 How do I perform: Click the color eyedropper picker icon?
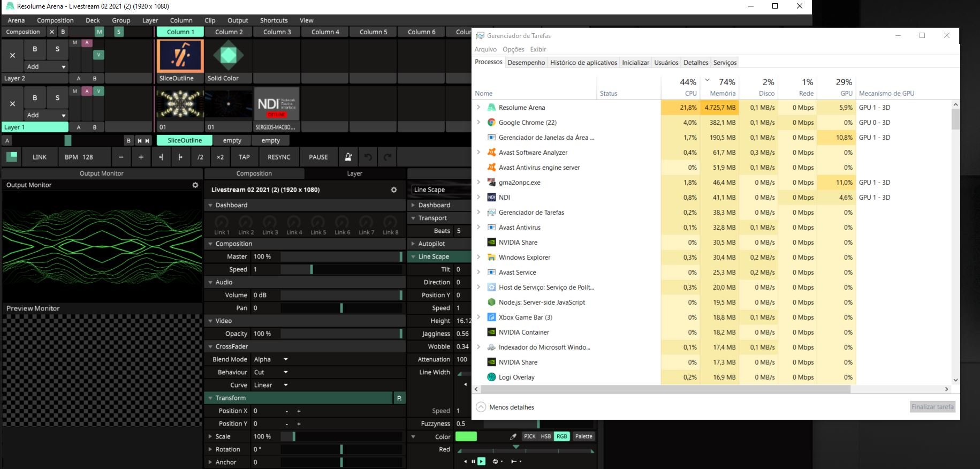tap(513, 436)
